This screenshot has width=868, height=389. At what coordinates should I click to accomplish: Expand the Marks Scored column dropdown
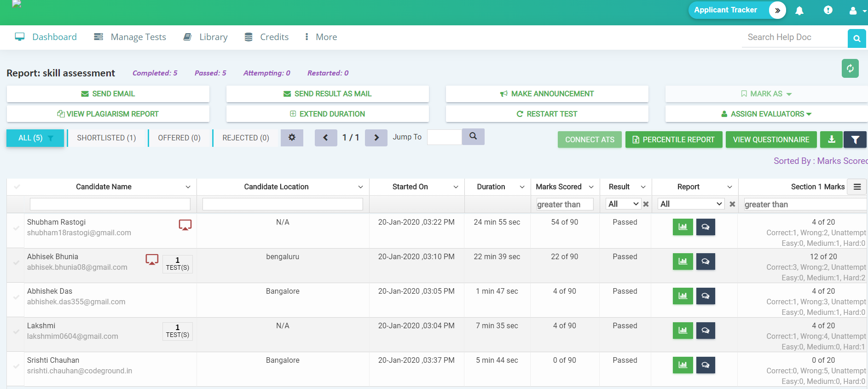[x=591, y=187]
